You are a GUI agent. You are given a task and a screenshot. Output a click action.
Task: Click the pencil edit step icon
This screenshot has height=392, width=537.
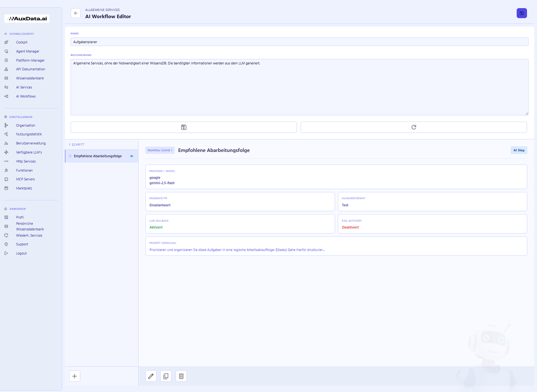(151, 376)
